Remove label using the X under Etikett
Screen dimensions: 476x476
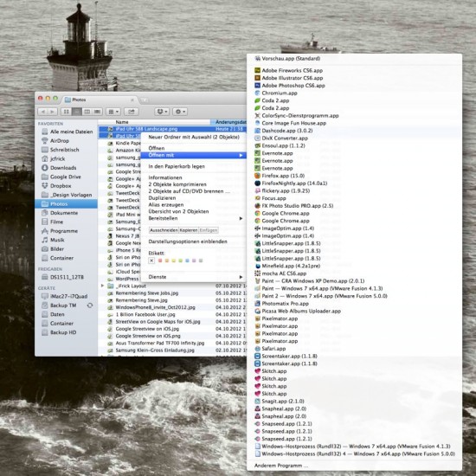point(151,261)
